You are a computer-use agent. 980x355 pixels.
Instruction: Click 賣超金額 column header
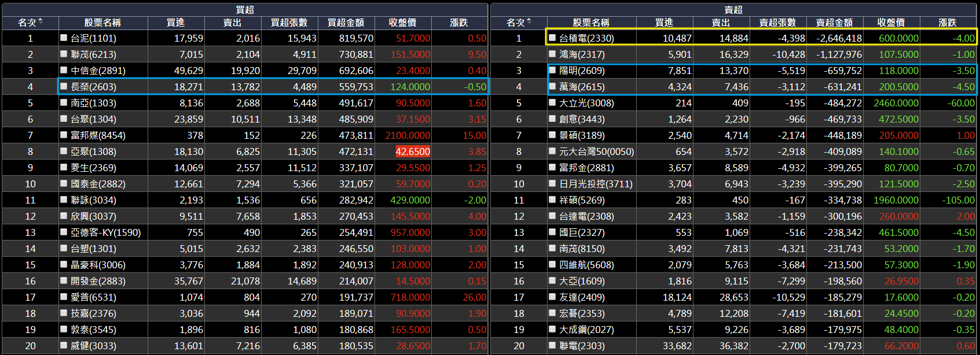(x=835, y=23)
